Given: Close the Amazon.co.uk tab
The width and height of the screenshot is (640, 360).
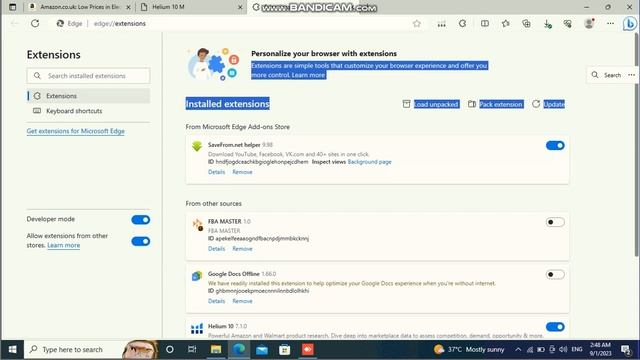Looking at the screenshot, I should pyautogui.click(x=128, y=7).
